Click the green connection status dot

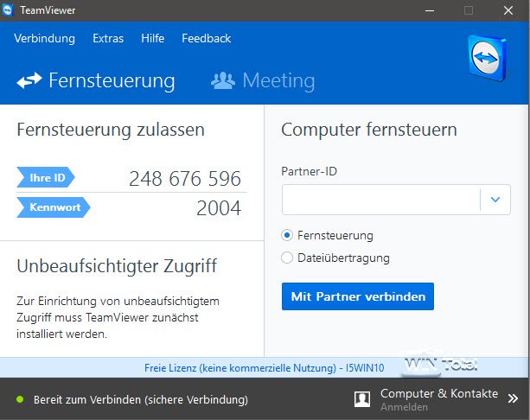[19, 400]
